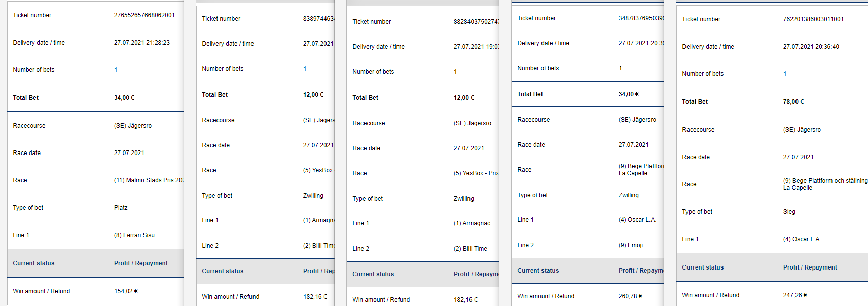Click the win amount 260,78 €
Image resolution: width=868 pixels, height=306 pixels.
point(630,296)
